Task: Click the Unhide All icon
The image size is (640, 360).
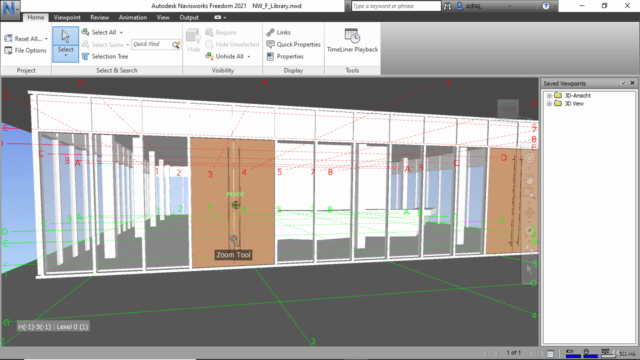Action: tap(209, 56)
